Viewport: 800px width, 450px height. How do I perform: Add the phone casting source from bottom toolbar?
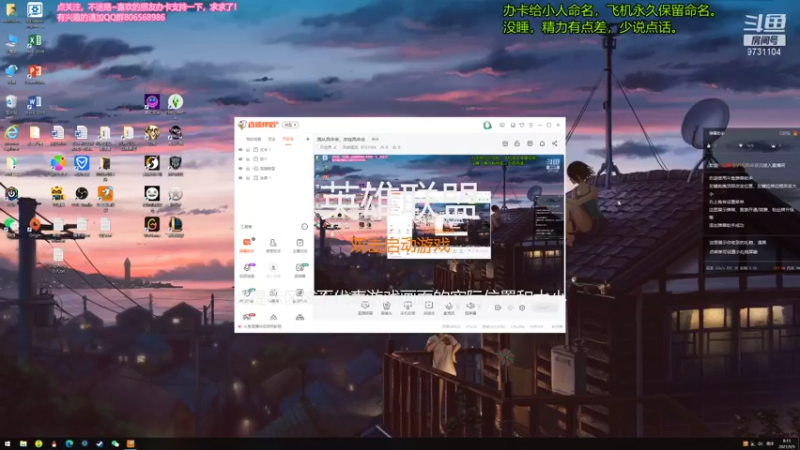(408, 308)
